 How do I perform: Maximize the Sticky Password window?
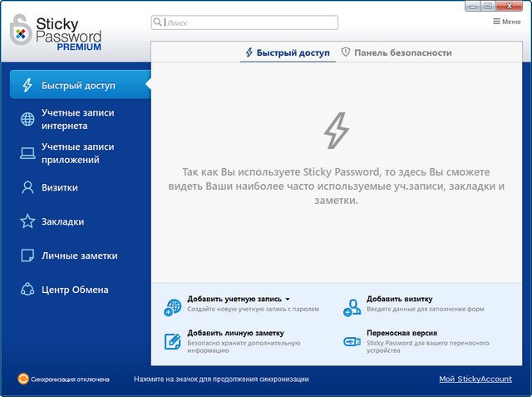488,6
